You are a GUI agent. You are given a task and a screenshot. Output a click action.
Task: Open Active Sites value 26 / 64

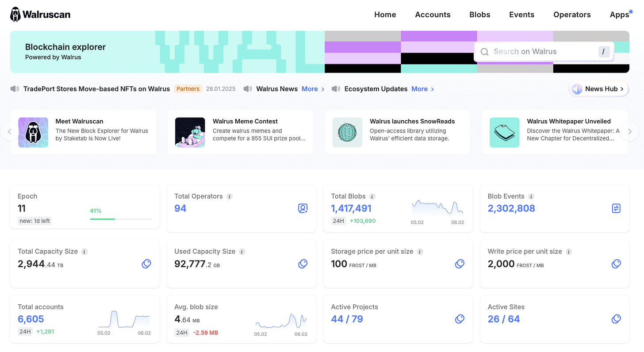pyautogui.click(x=504, y=319)
